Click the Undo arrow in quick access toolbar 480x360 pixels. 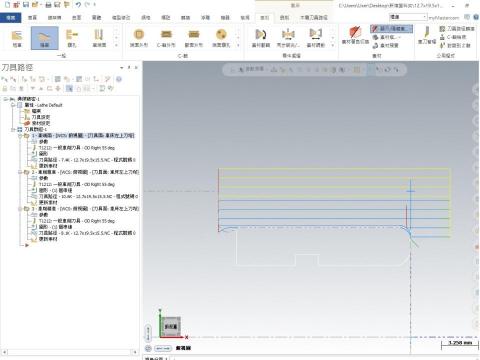pos(78,5)
